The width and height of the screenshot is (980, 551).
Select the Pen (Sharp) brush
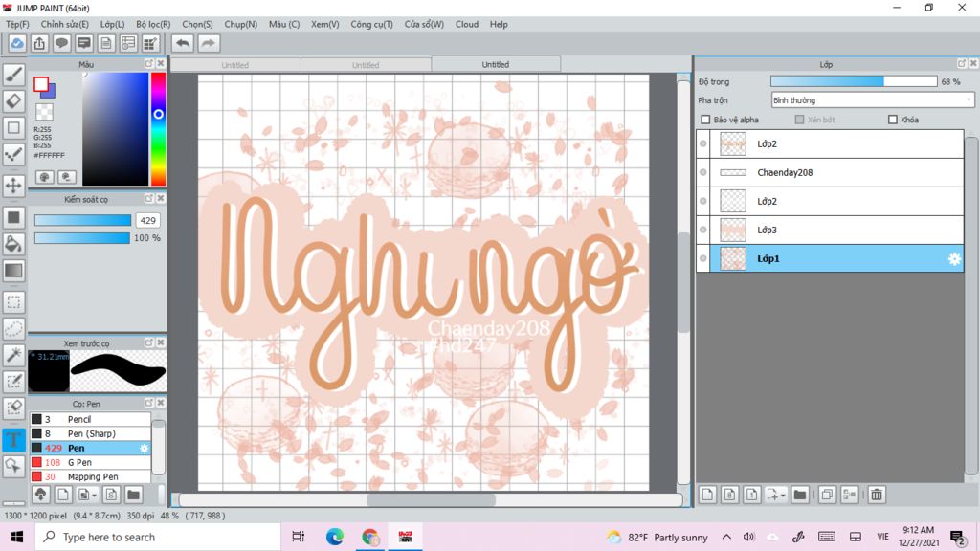90,433
